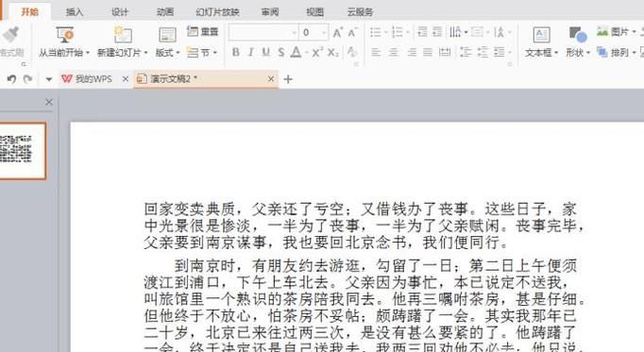
Task: Toggle Italic formatting
Action: click(x=250, y=52)
